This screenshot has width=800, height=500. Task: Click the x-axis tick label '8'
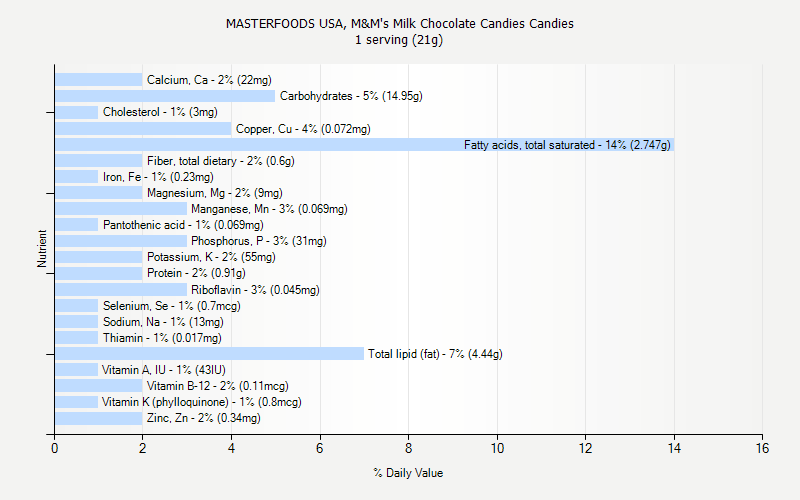point(408,448)
